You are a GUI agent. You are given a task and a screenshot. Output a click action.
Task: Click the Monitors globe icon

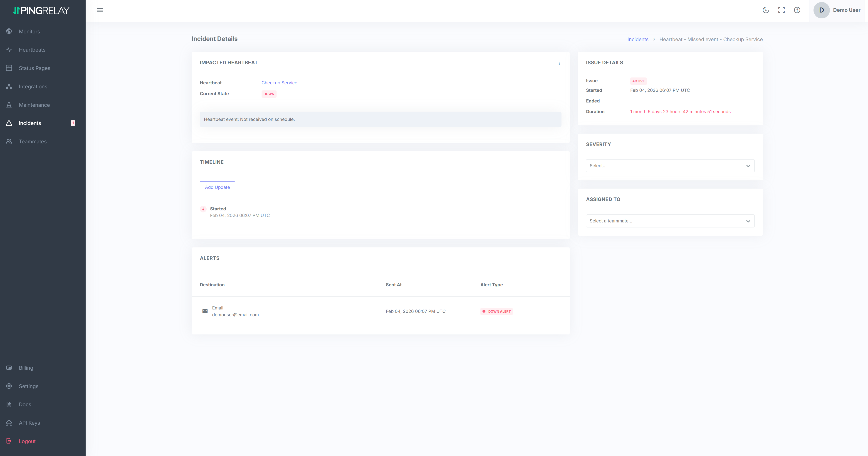click(9, 31)
